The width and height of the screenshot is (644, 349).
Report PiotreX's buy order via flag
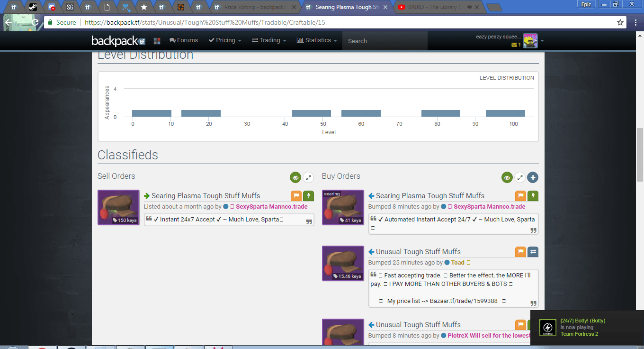click(520, 325)
